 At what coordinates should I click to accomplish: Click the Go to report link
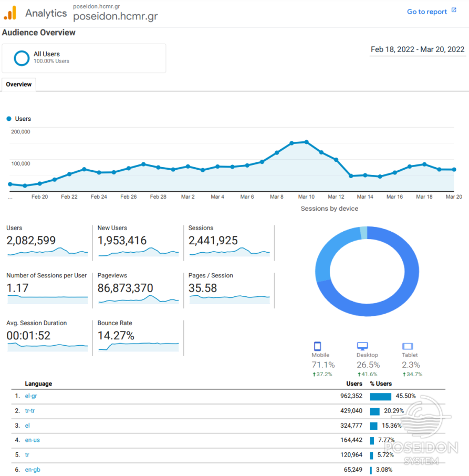pyautogui.click(x=426, y=11)
